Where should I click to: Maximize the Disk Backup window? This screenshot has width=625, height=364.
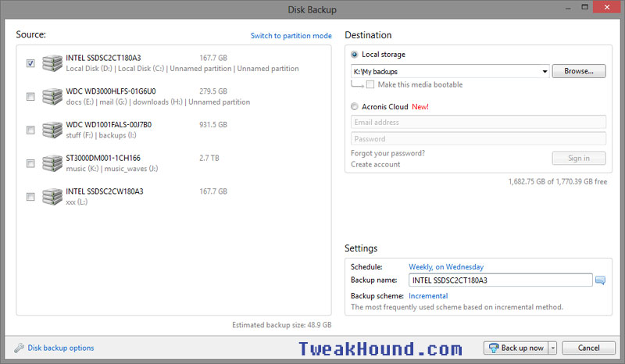584,7
